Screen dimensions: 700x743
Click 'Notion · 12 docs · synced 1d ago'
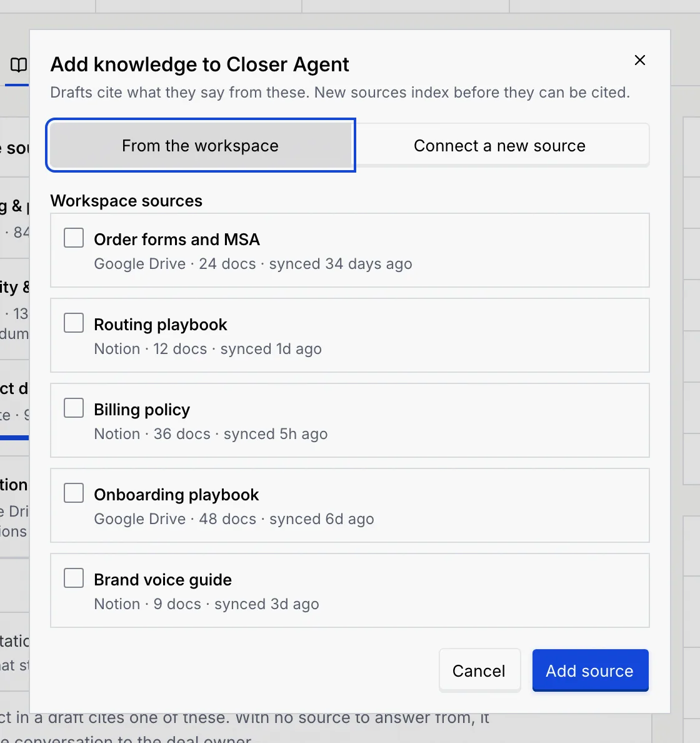coord(208,349)
